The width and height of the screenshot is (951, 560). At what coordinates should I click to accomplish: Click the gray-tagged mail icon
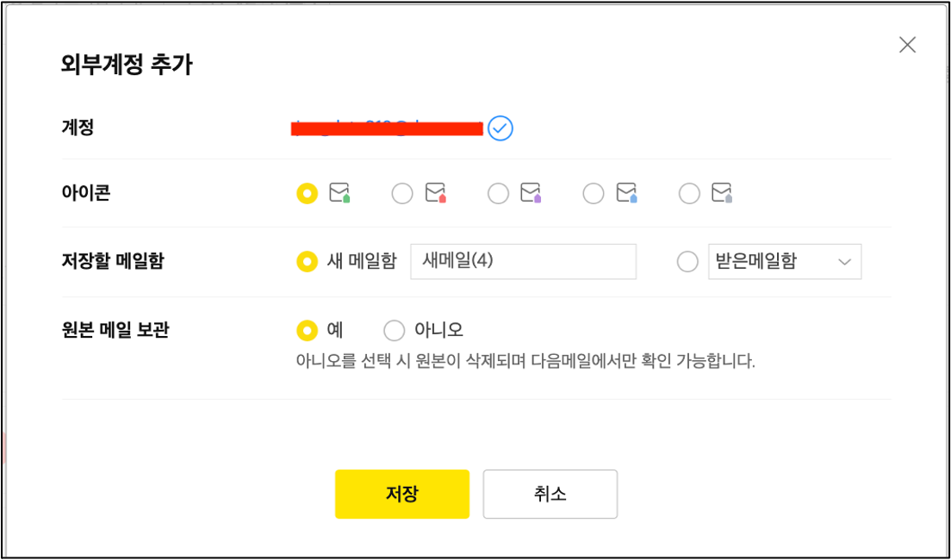click(x=722, y=193)
